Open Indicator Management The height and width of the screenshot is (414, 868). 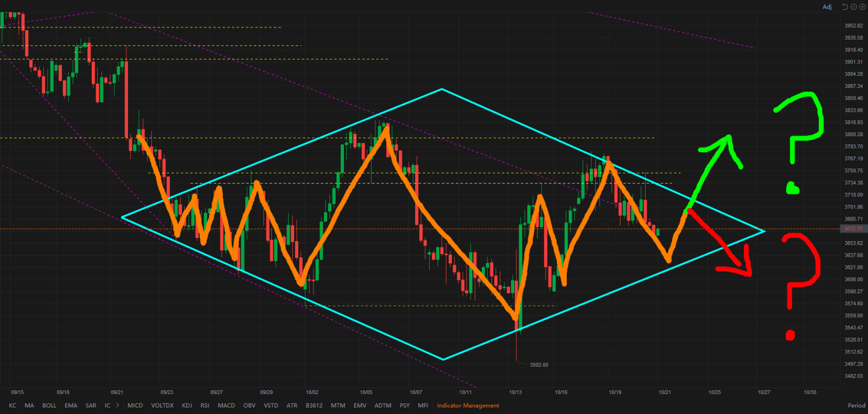click(x=468, y=405)
